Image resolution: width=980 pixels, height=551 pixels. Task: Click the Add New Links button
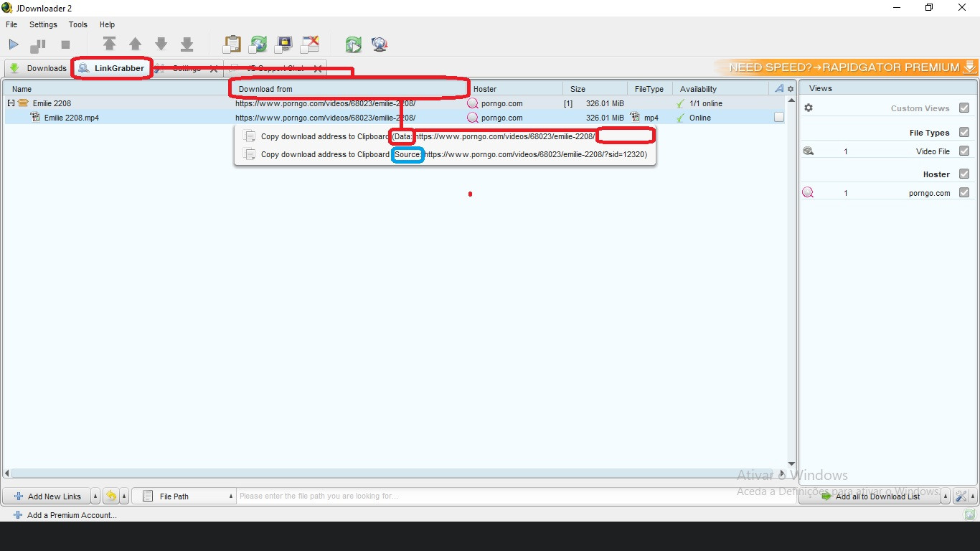click(47, 496)
